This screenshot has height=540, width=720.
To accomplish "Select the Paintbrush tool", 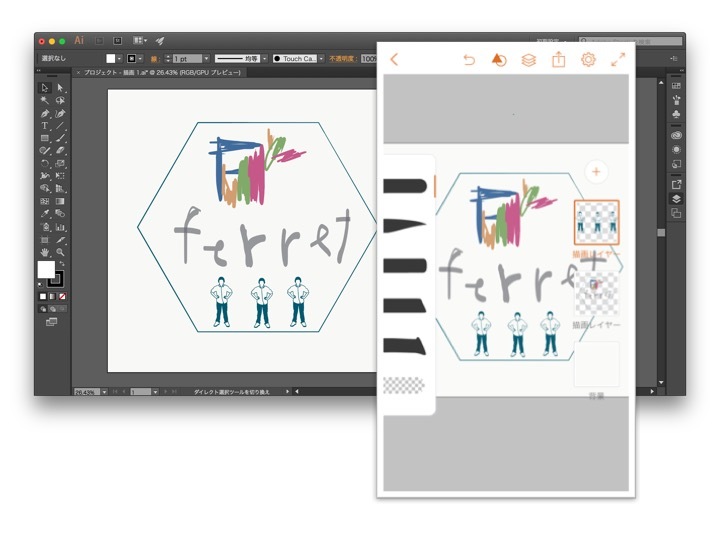I will coord(60,138).
